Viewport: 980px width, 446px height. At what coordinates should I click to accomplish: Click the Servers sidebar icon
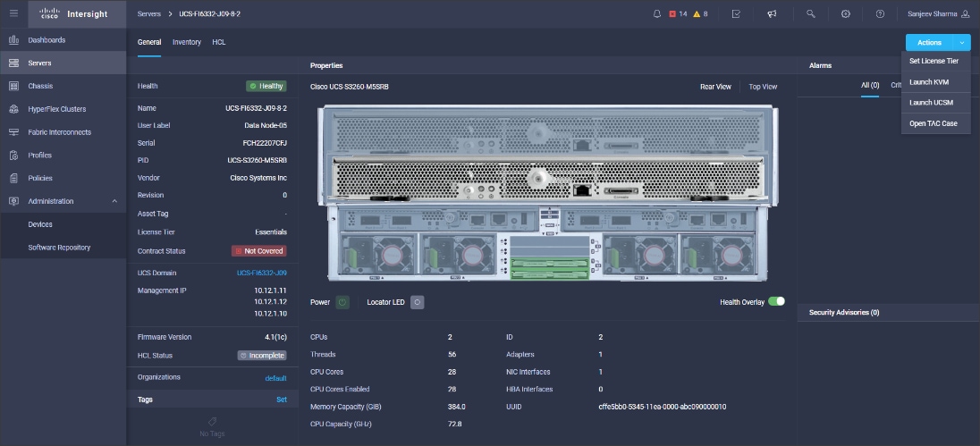tap(13, 63)
